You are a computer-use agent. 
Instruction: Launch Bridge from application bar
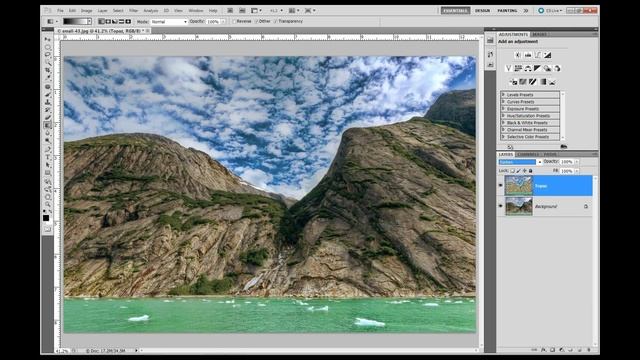coord(230,11)
